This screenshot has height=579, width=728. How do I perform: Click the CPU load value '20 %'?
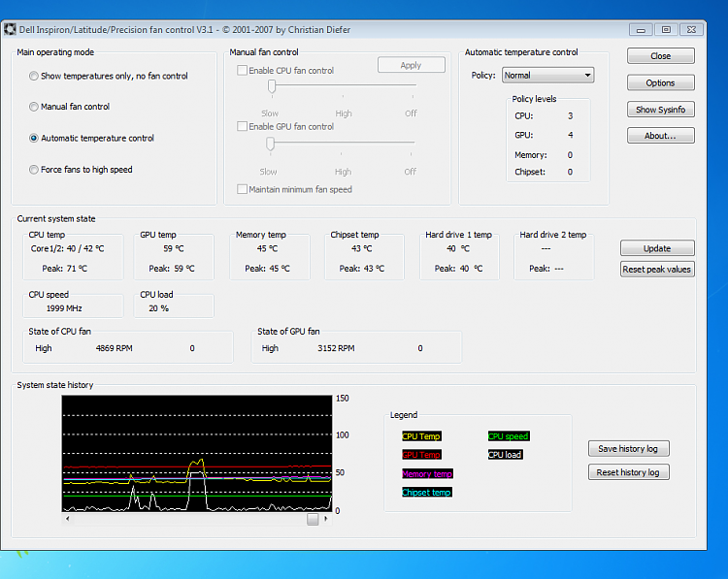click(159, 308)
